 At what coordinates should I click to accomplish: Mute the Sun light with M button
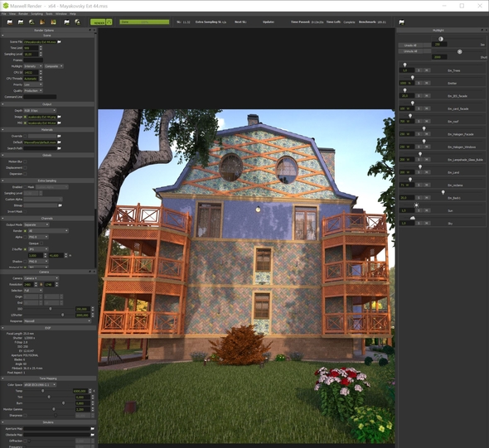click(x=426, y=210)
